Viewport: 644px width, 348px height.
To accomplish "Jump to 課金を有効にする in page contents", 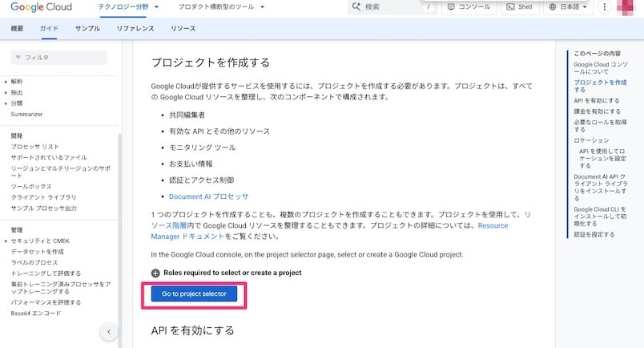I will pos(598,111).
